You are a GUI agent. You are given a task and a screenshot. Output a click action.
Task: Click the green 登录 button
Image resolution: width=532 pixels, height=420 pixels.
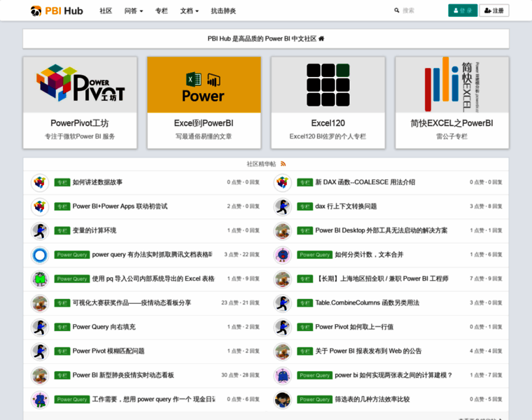[x=463, y=10]
